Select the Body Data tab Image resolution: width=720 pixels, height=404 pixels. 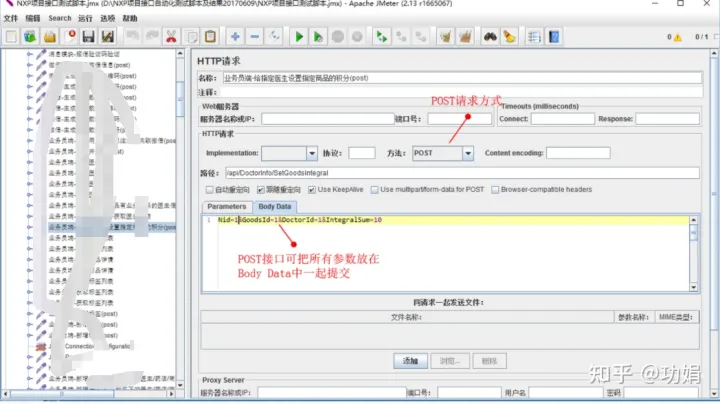pos(275,207)
